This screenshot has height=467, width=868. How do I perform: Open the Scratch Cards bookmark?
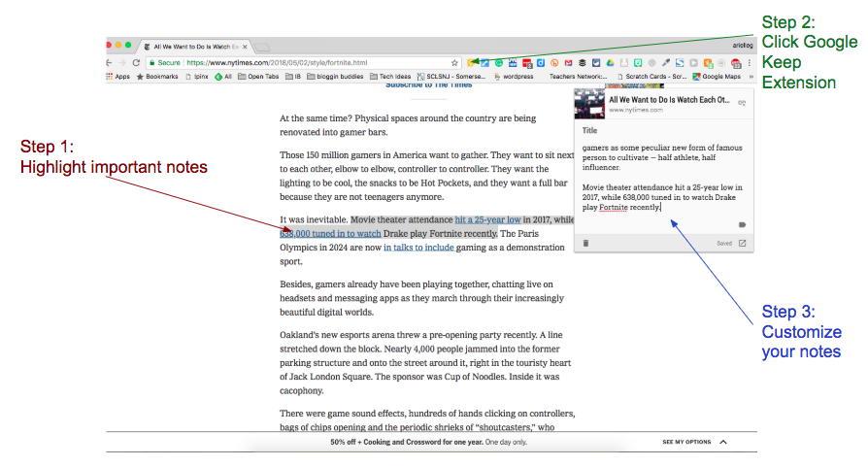651,77
